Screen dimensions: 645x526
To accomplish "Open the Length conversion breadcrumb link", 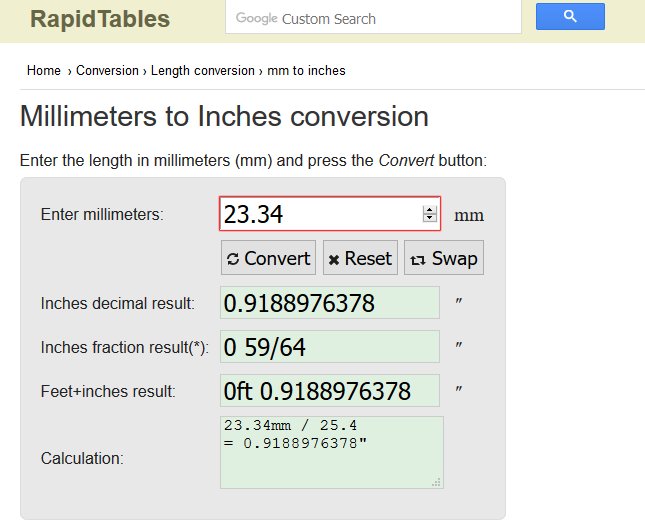I will (x=203, y=70).
